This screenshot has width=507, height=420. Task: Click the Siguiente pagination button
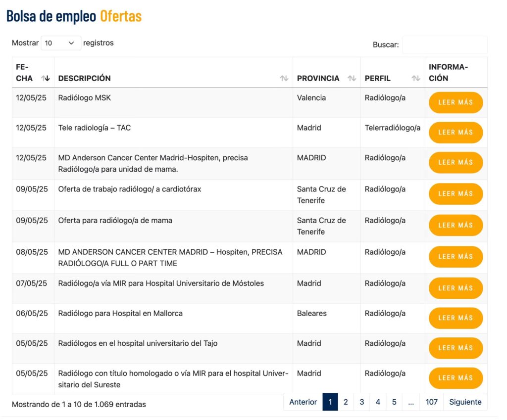click(x=465, y=402)
